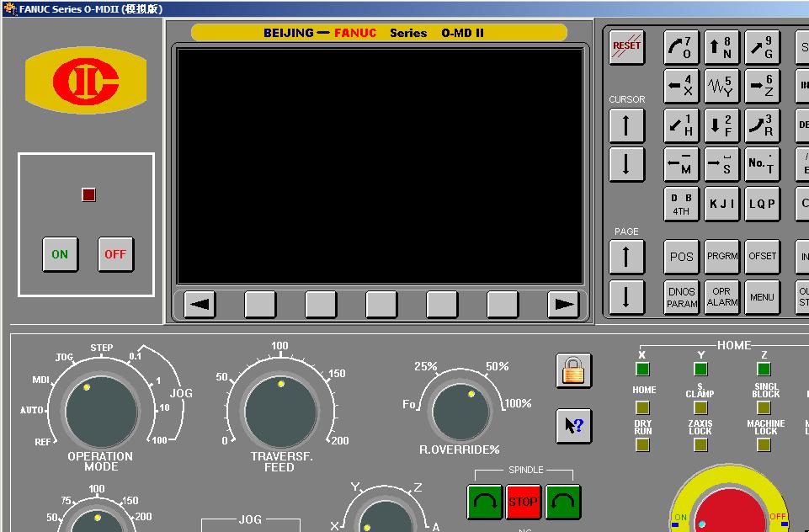The width and height of the screenshot is (809, 532).
Task: Start spindle rotation with left green button
Action: (484, 502)
